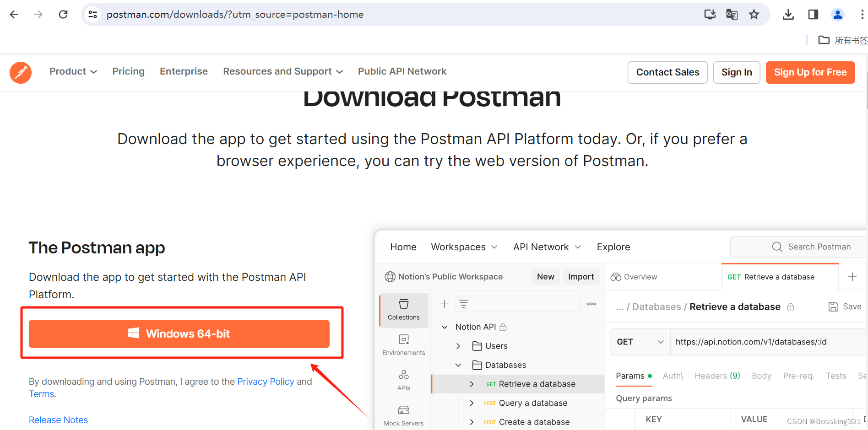Screen dimensions: 868x430
Task: Select Mock Servers sidebar icon
Action: (x=403, y=415)
